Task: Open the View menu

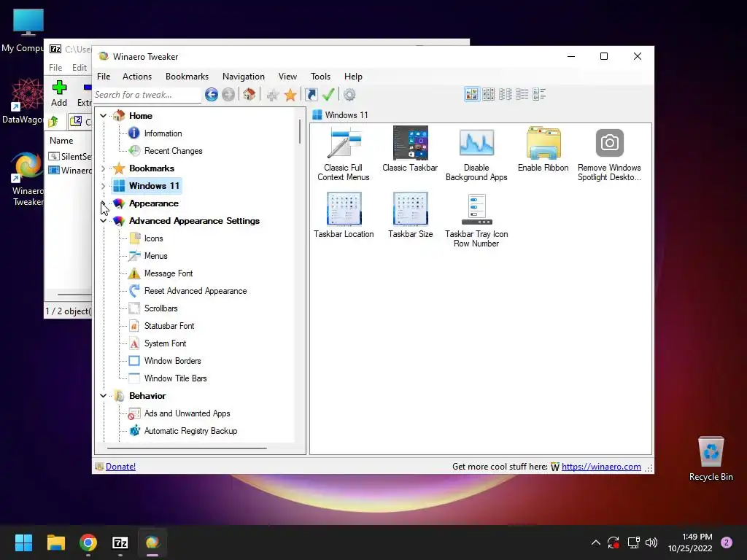Action: 287,76
